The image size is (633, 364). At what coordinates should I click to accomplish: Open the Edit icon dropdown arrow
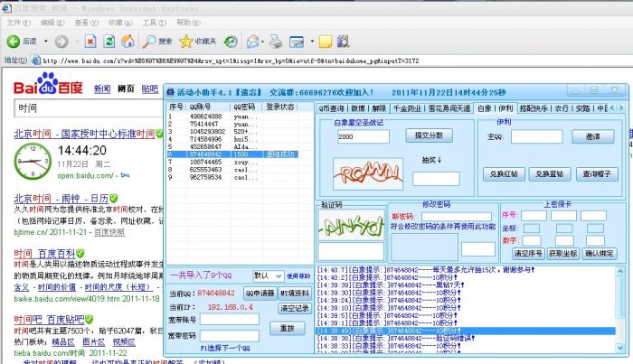[x=312, y=42]
